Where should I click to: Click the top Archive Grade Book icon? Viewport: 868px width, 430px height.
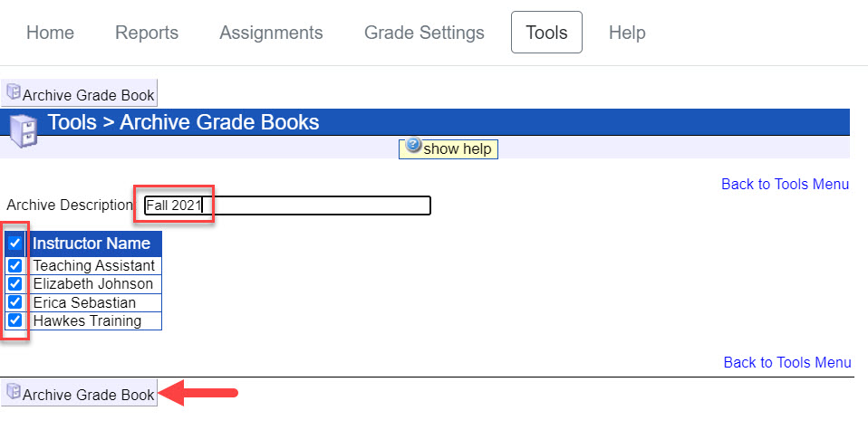[14, 91]
